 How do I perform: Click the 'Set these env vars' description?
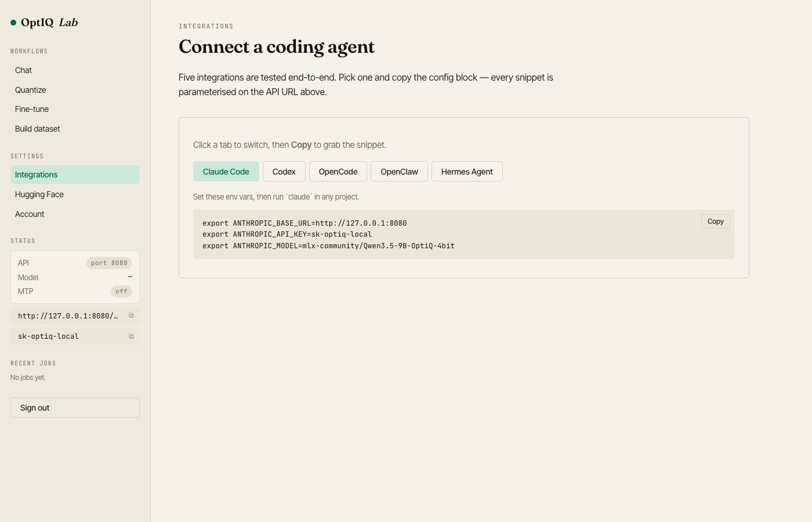[276, 197]
